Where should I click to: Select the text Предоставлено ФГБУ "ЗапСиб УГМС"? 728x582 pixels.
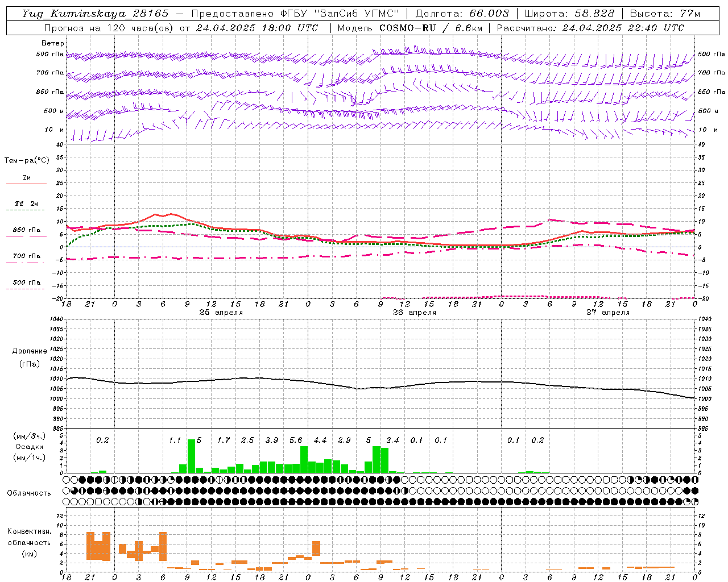tap(295, 14)
